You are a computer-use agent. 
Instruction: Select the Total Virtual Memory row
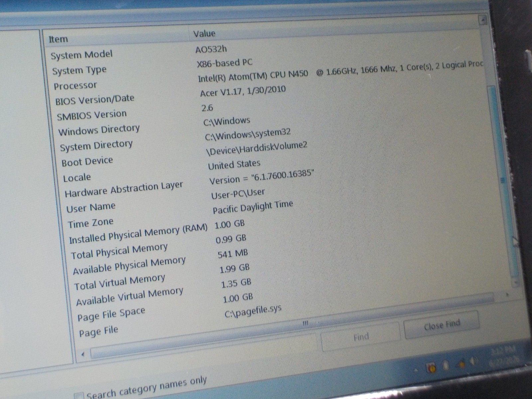click(x=119, y=282)
